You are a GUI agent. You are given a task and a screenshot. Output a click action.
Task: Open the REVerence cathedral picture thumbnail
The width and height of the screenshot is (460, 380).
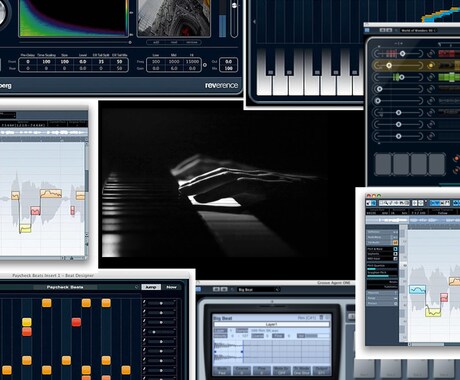tap(174, 18)
